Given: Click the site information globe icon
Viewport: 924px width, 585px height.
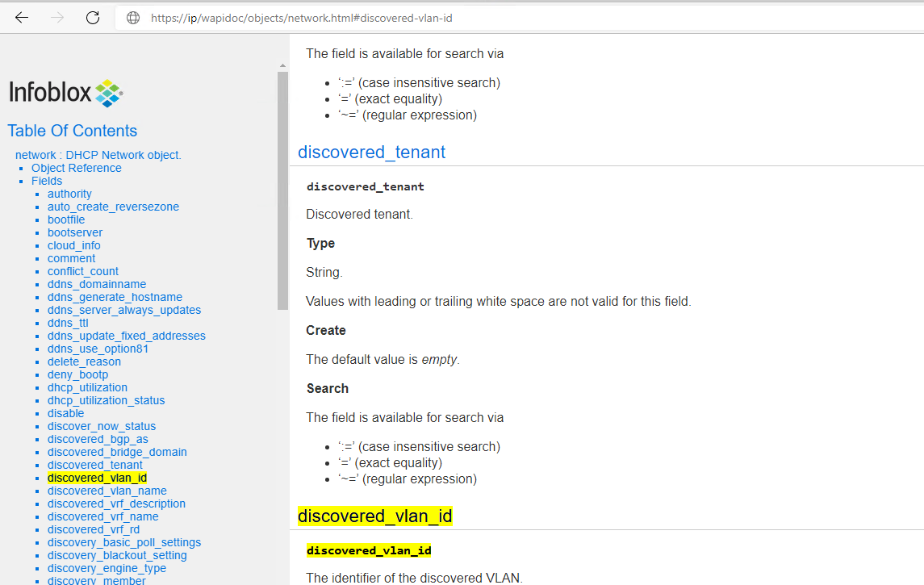Looking at the screenshot, I should (132, 18).
